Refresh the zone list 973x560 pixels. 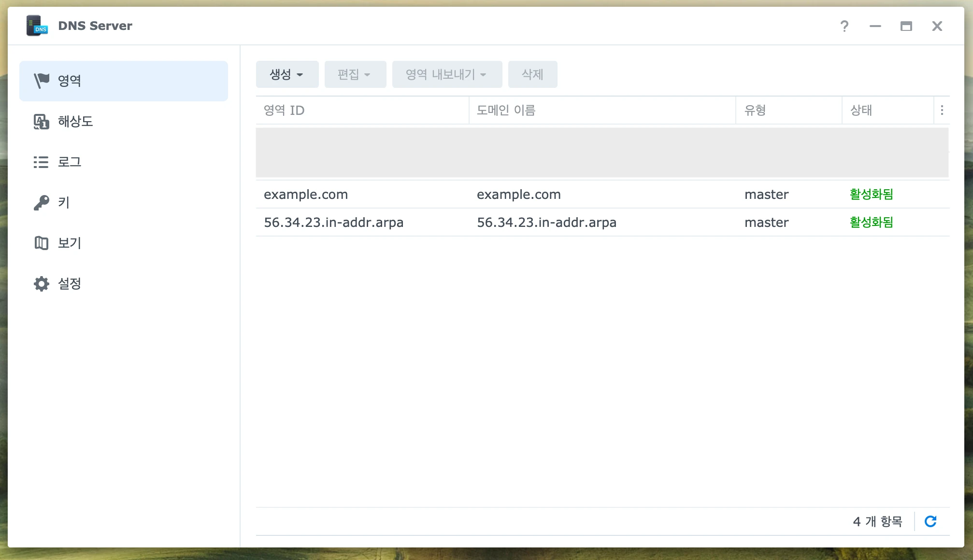[930, 521]
